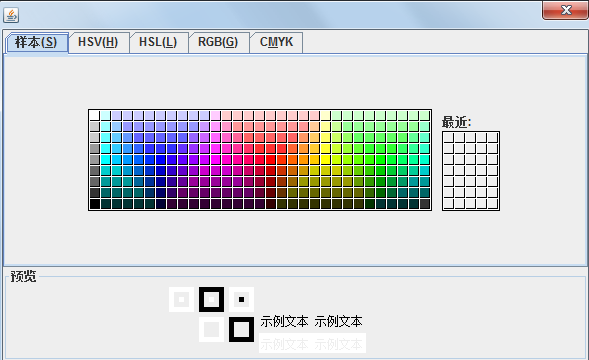Viewport: 589px width, 360px height.
Task: Click the Java icon in the title bar
Action: coord(11,15)
